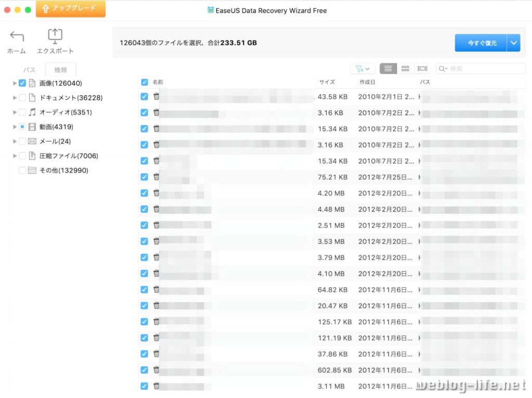532x398 pixels.
Task: Select the ドキュメント document icon
Action: 32,98
